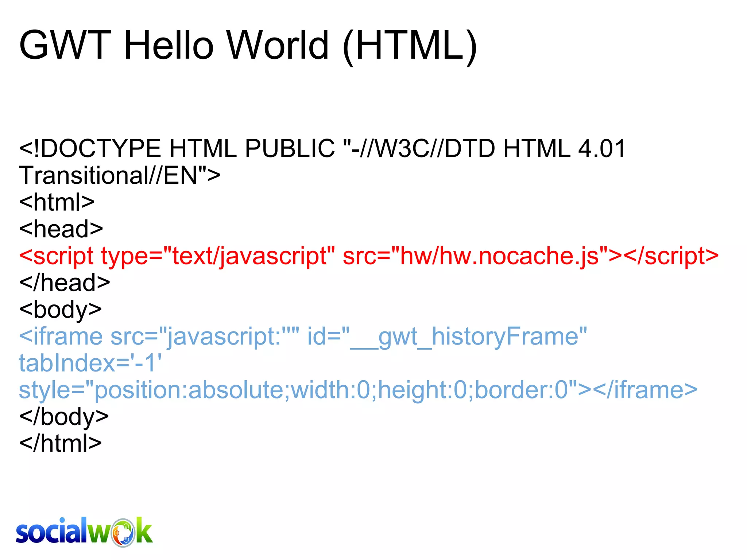Select the opening '<html>' tag line
747x560 pixels.
click(57, 202)
